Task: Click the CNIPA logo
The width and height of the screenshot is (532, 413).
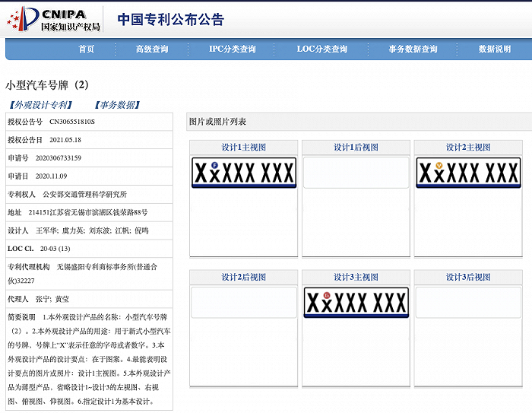Action: click(54, 19)
